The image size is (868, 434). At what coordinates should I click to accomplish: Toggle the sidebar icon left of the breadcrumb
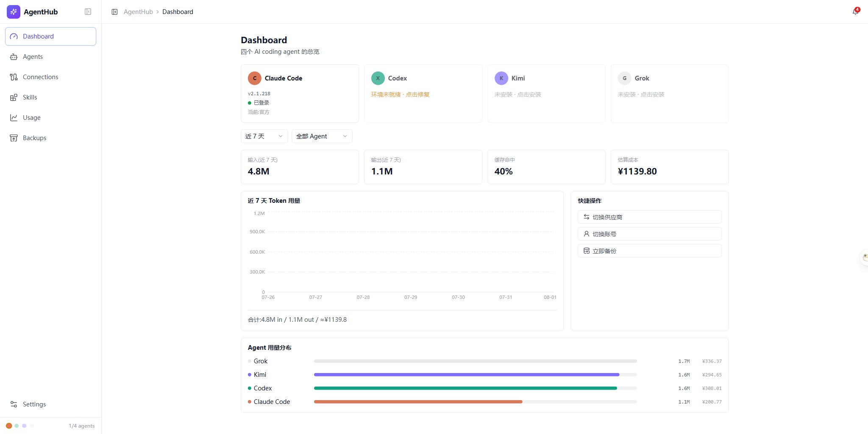114,12
